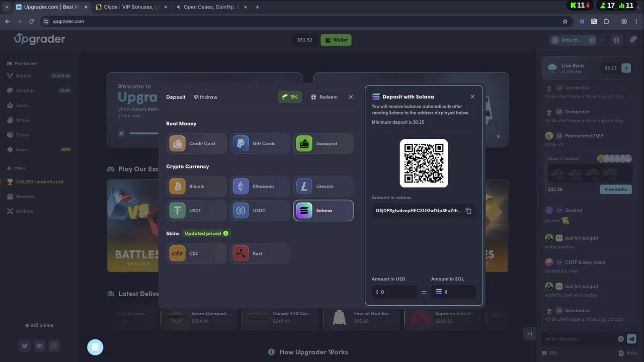Select Ethereum deposit method
Screen dimensions: 644x362
260,187
